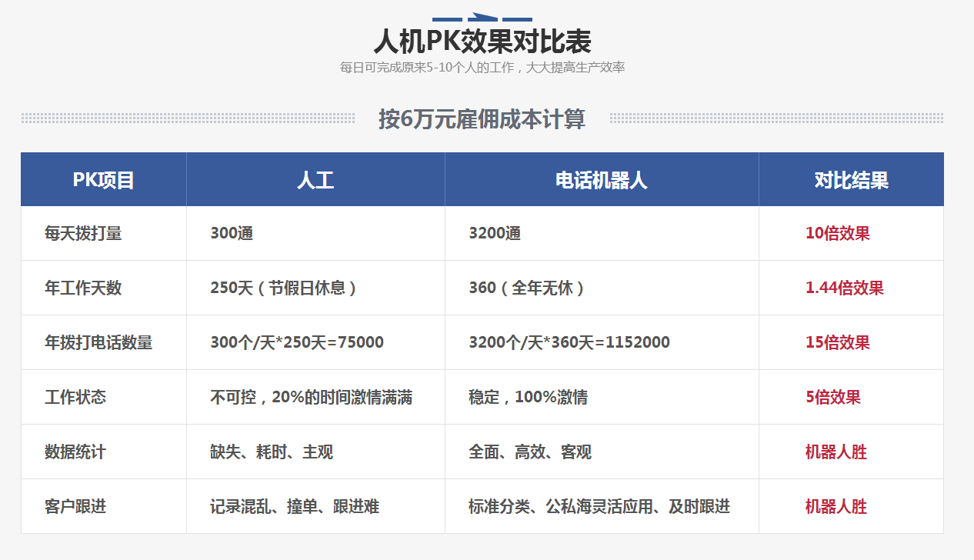Select the 数据统计 row label

click(75, 452)
